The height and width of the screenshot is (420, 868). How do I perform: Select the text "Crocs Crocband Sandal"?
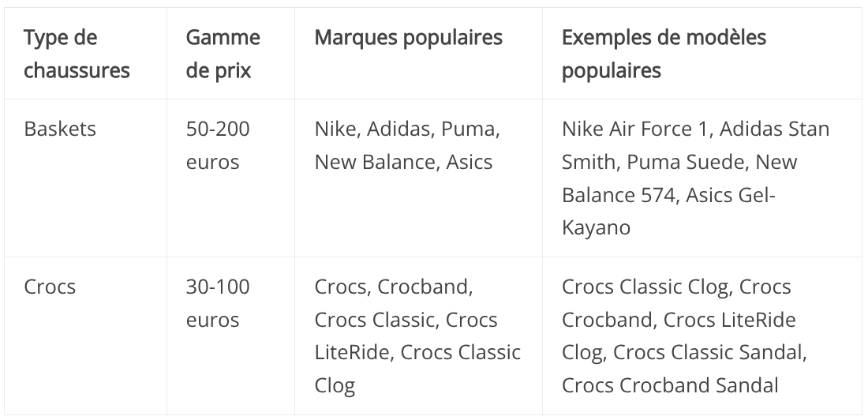point(670,385)
